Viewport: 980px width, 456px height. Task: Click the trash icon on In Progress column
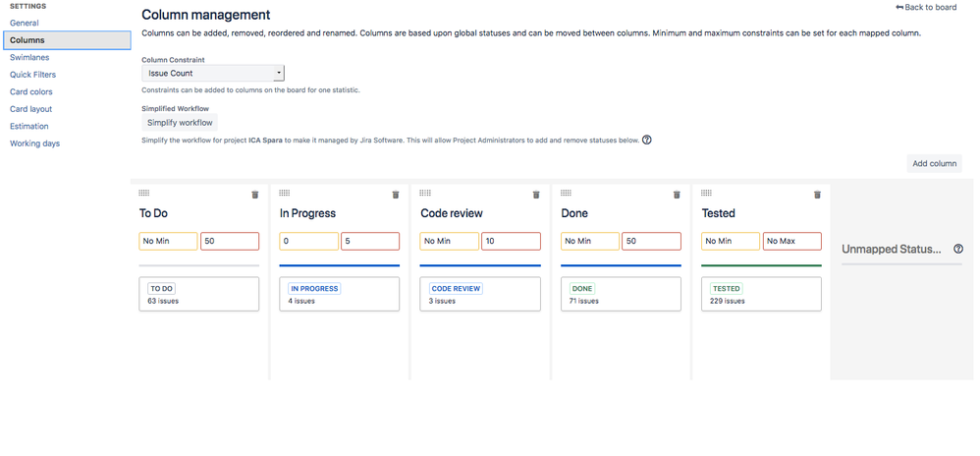coord(396,195)
